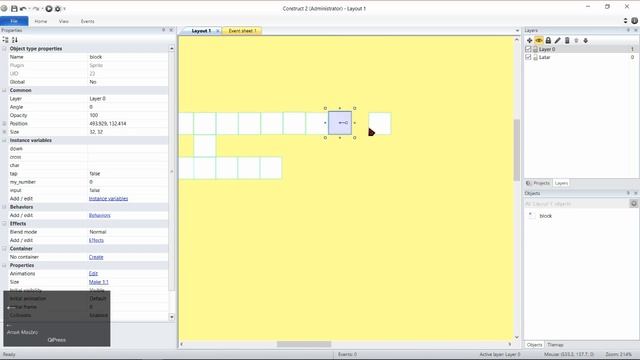Viewport: 640px width, 360px height.
Task: Toggle the layer lock icon in Layers toolbar
Action: coord(548,40)
